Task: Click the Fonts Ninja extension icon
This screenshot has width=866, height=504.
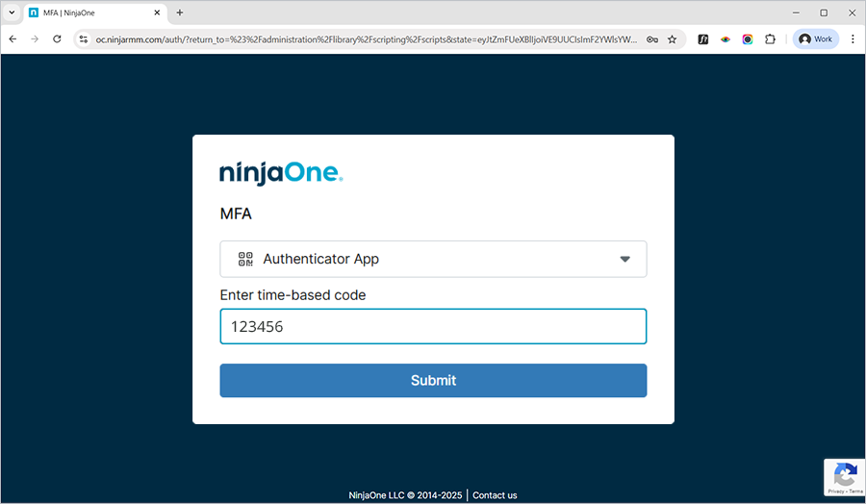Action: pyautogui.click(x=703, y=39)
